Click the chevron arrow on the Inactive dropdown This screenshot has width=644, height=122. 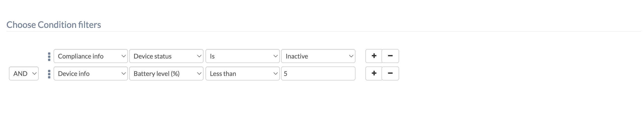[351, 56]
